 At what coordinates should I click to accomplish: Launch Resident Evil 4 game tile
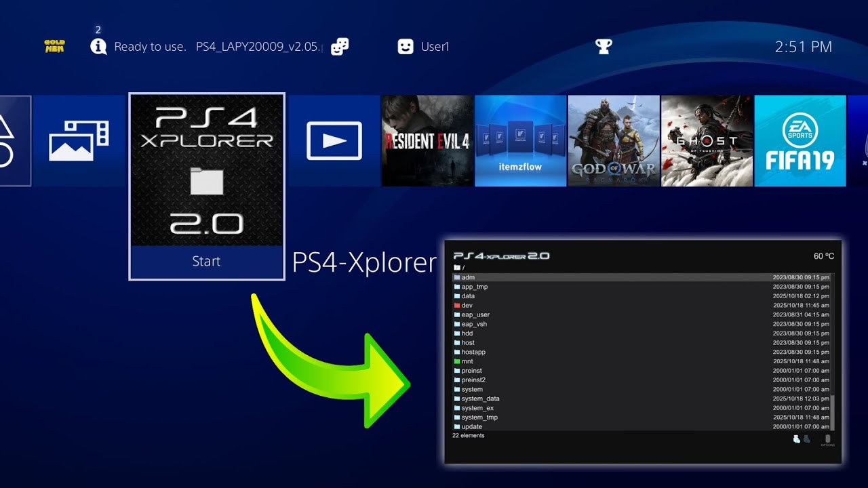(x=427, y=141)
